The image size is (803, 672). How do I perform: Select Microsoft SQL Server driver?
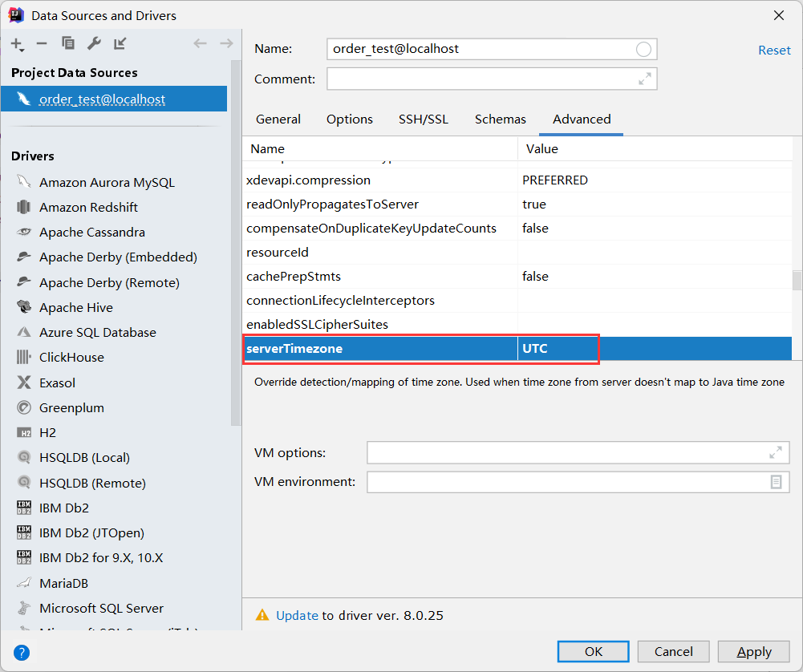click(x=101, y=609)
